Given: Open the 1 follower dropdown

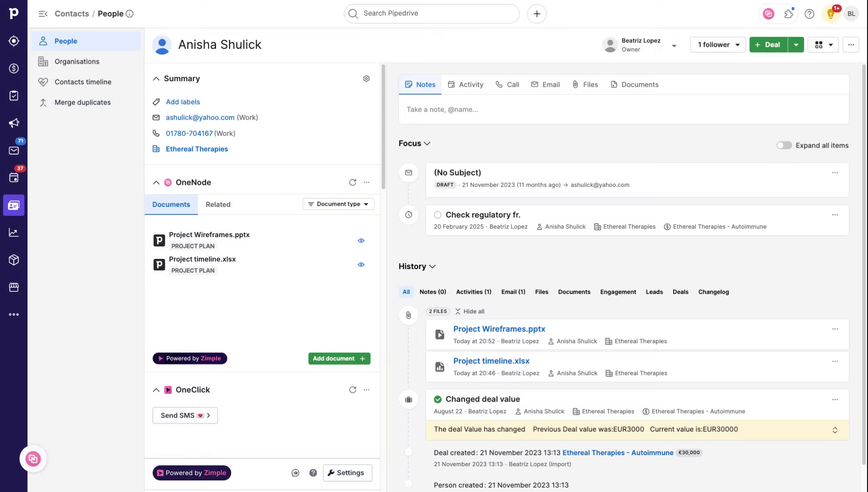Looking at the screenshot, I should [x=718, y=44].
